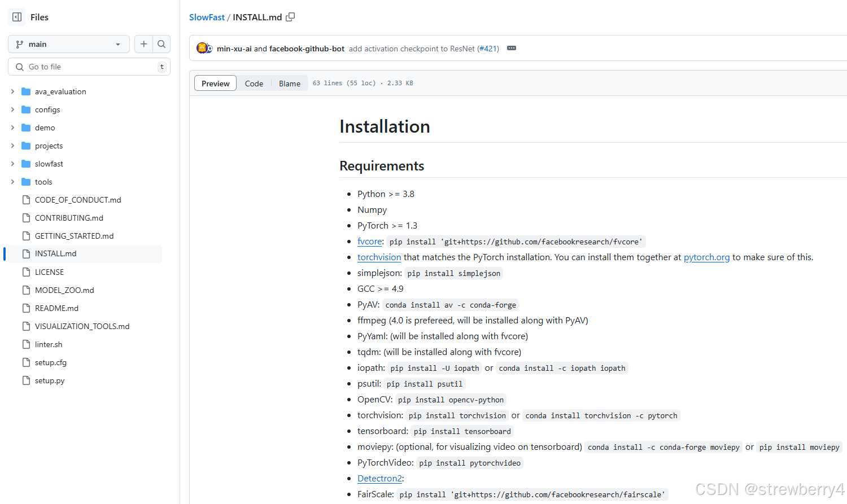
Task: Open the projects folder
Action: click(x=49, y=146)
